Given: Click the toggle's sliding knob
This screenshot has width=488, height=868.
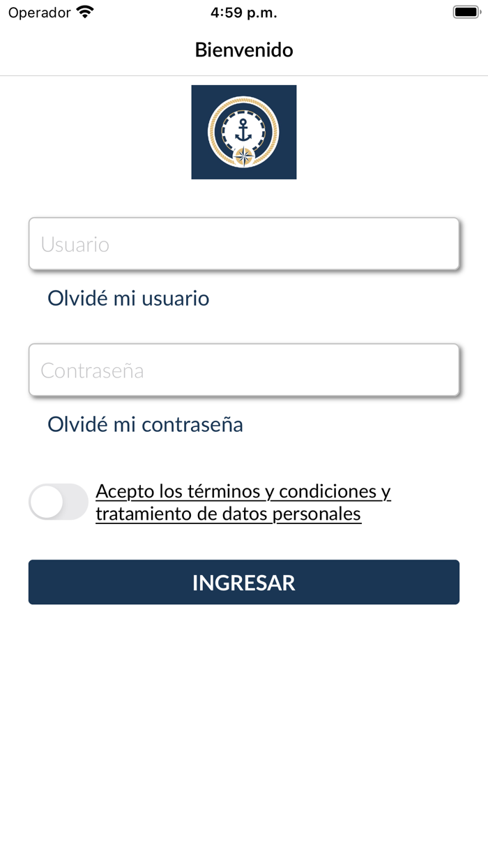Looking at the screenshot, I should click(x=46, y=501).
